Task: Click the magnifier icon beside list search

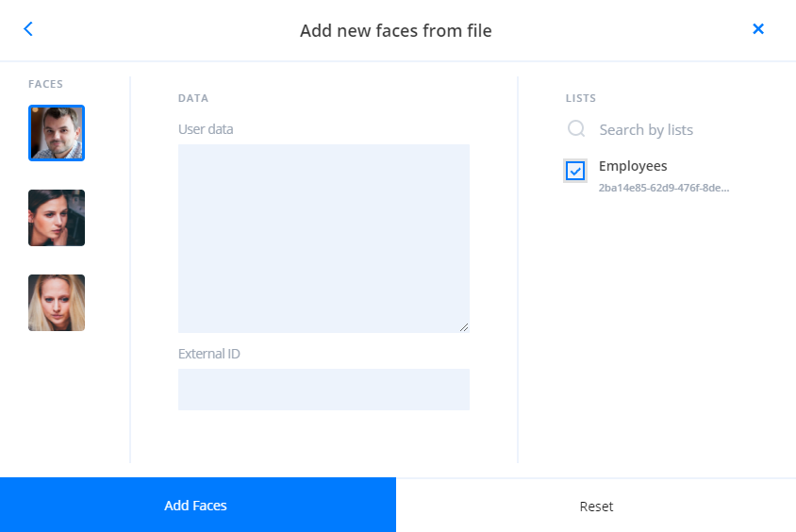Action: pos(575,129)
